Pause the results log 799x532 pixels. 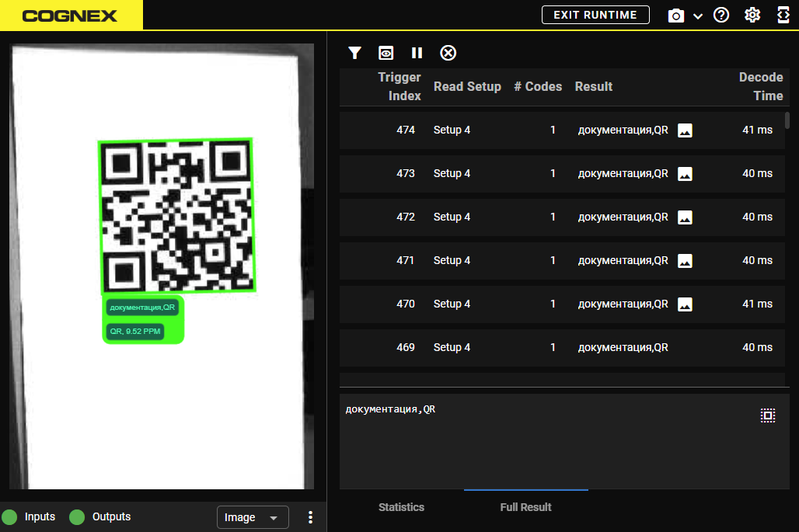tap(417, 53)
